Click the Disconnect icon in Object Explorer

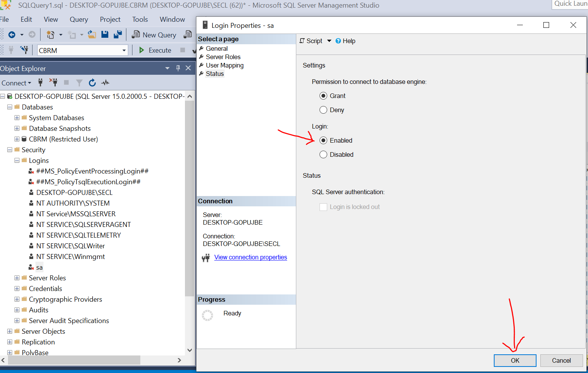pyautogui.click(x=53, y=82)
